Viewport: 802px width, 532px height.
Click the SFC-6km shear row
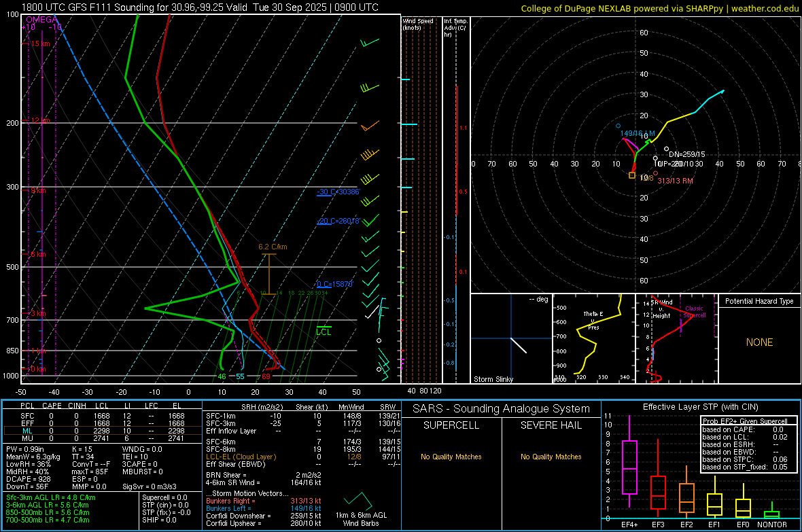click(303, 442)
